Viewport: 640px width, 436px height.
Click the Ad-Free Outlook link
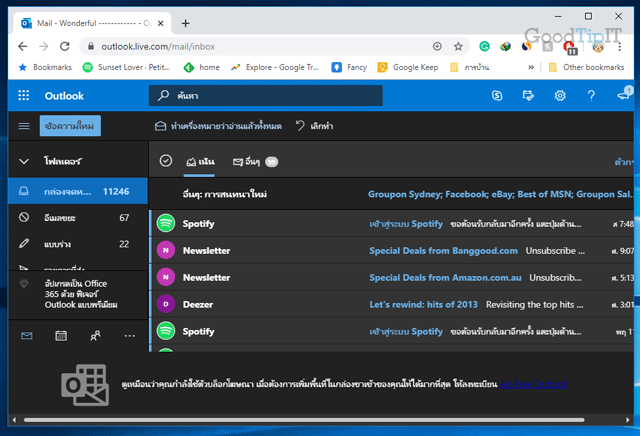[x=533, y=384]
